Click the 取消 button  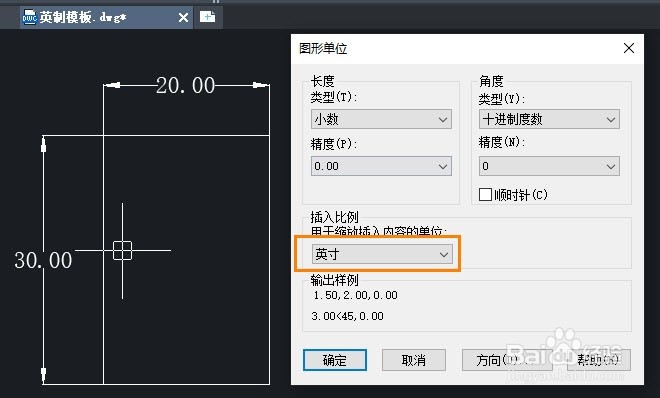(x=414, y=360)
